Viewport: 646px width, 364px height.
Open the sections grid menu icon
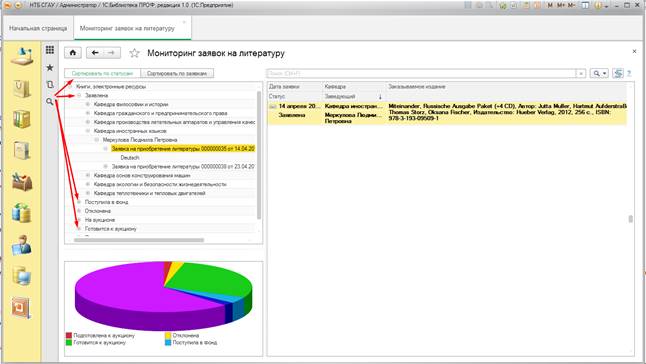pyautogui.click(x=50, y=50)
